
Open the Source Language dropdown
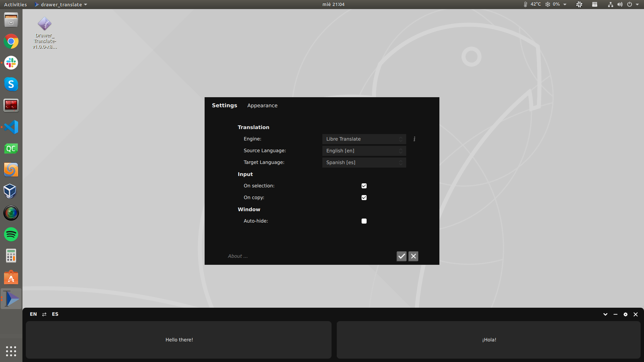click(364, 150)
